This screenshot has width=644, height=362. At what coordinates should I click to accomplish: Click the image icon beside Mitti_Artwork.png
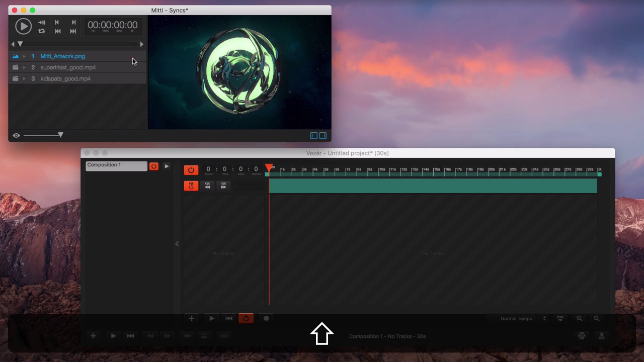(x=16, y=56)
